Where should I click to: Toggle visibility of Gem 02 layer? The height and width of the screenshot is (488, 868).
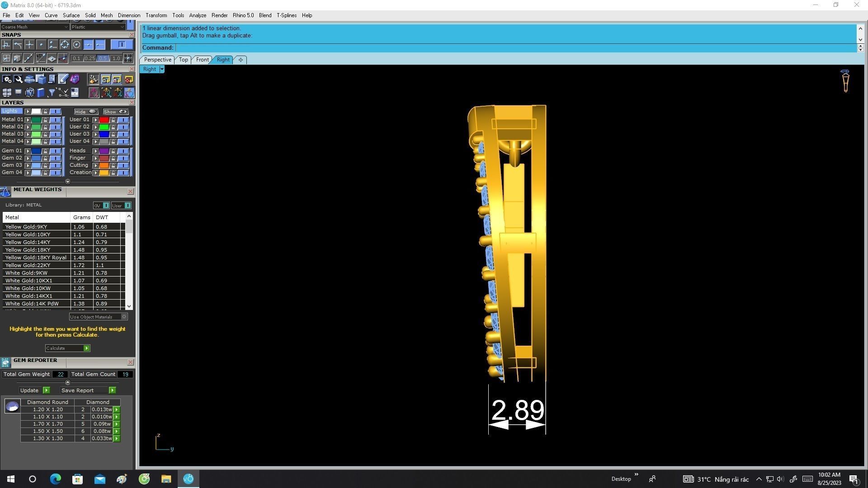click(x=55, y=158)
